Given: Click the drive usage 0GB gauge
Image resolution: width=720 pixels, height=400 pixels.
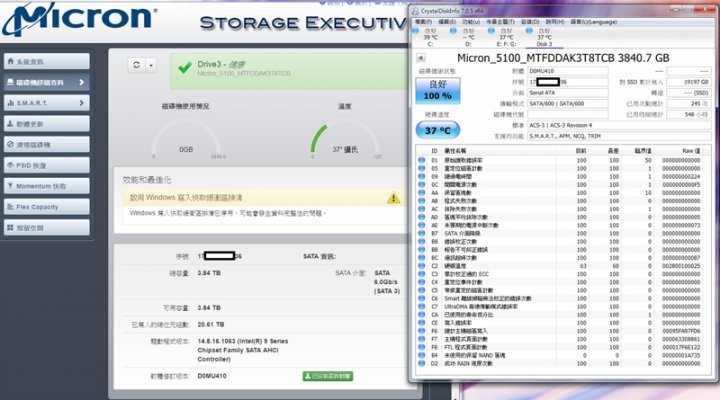Looking at the screenshot, I should (x=186, y=139).
